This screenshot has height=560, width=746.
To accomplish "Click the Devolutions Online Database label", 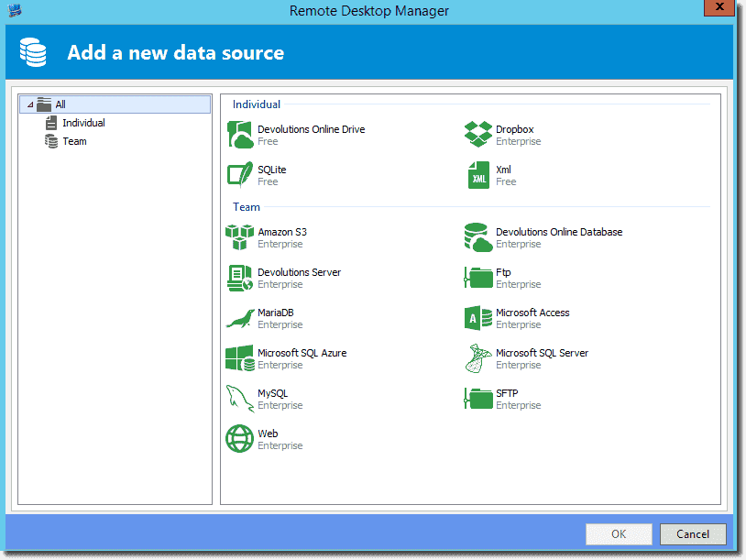I will [559, 232].
